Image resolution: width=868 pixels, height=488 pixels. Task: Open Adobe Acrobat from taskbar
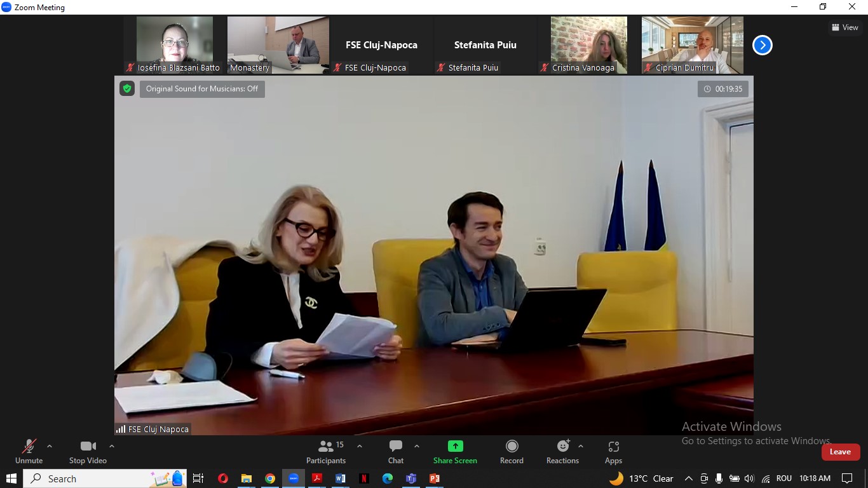[317, 478]
